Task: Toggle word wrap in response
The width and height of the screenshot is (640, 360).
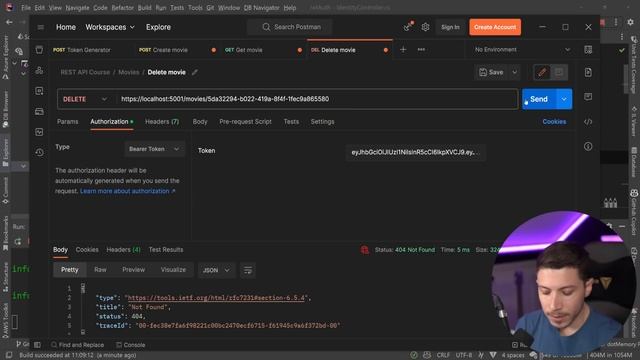Action: (248, 270)
